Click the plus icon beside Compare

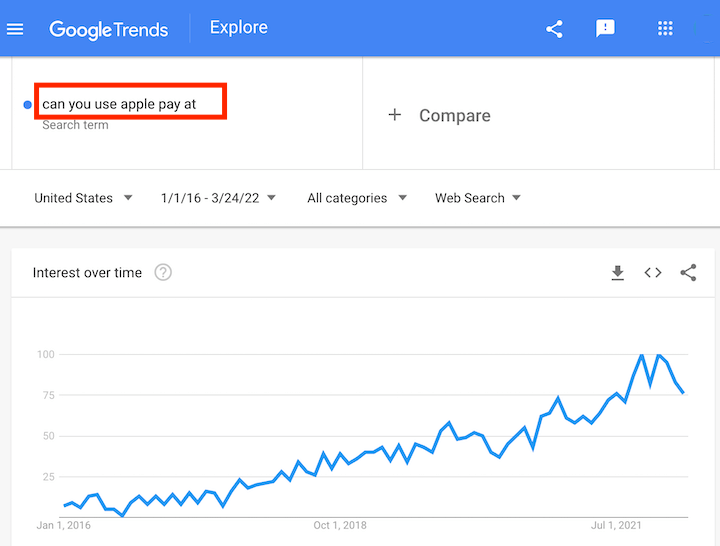(x=394, y=115)
